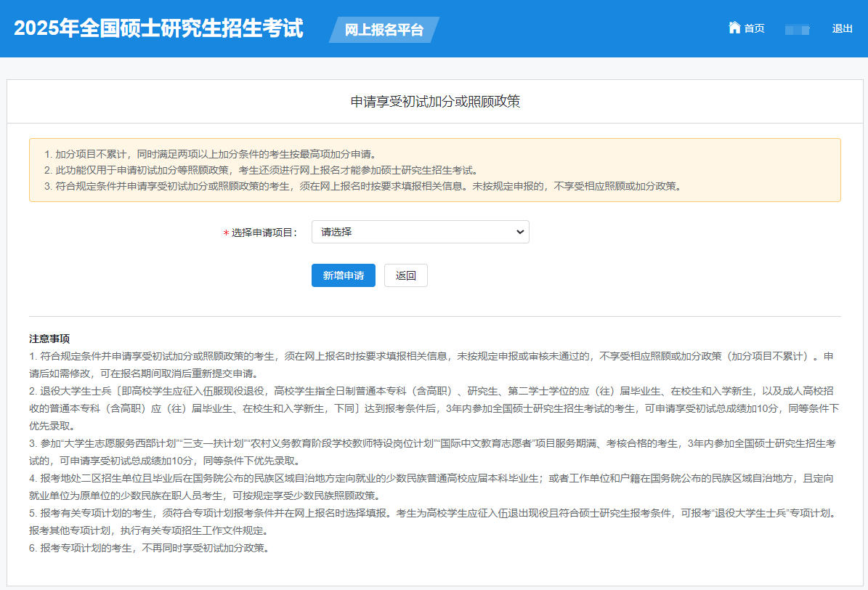Click the bold 注意事项 heading

(x=49, y=339)
